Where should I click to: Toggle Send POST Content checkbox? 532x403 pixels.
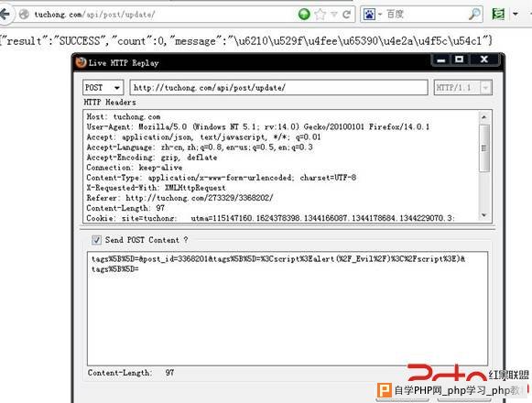point(96,240)
